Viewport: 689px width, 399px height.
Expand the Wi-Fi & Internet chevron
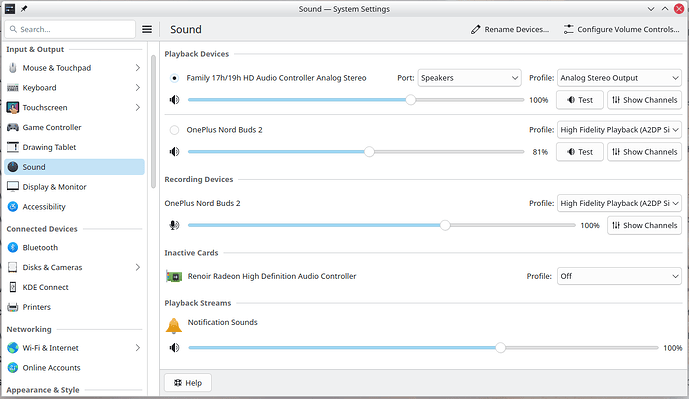pyautogui.click(x=138, y=348)
